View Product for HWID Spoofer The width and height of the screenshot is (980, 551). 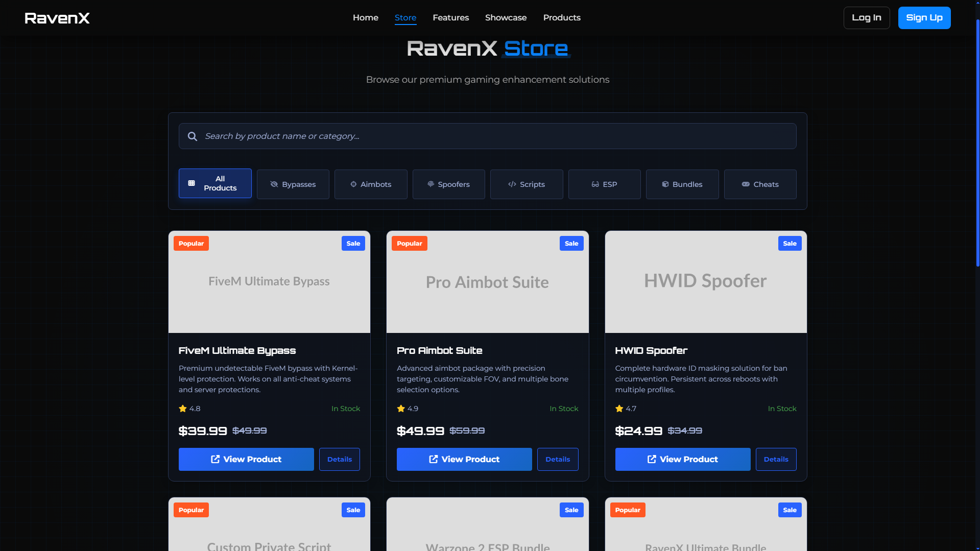point(683,459)
